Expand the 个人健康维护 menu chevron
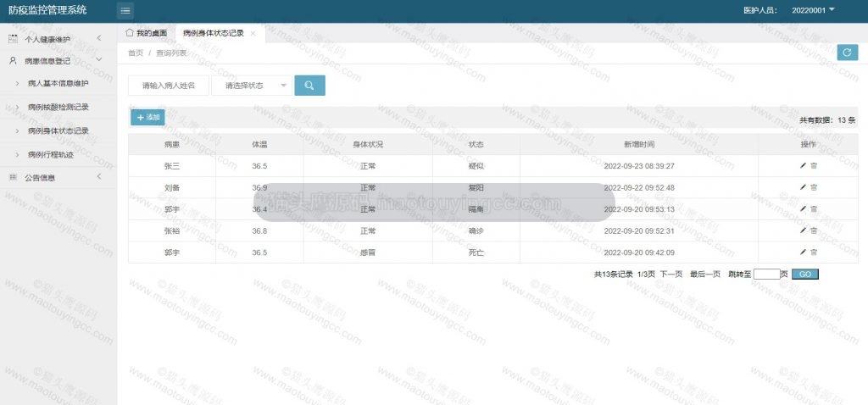 click(98, 37)
